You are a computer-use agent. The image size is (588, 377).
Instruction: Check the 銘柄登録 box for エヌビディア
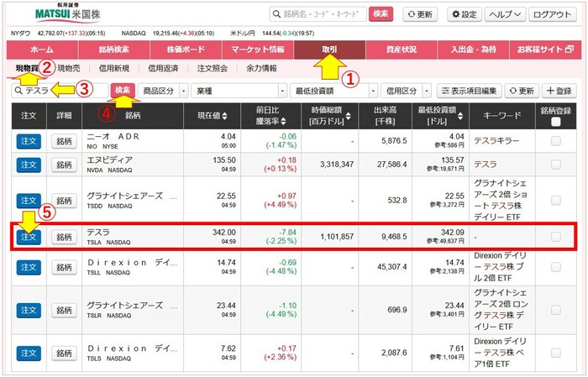(556, 164)
